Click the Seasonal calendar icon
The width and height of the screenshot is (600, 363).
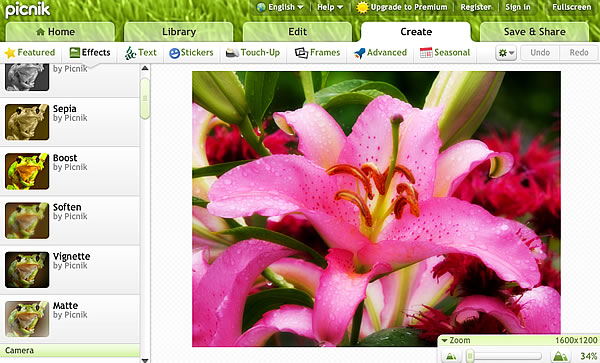click(x=426, y=53)
